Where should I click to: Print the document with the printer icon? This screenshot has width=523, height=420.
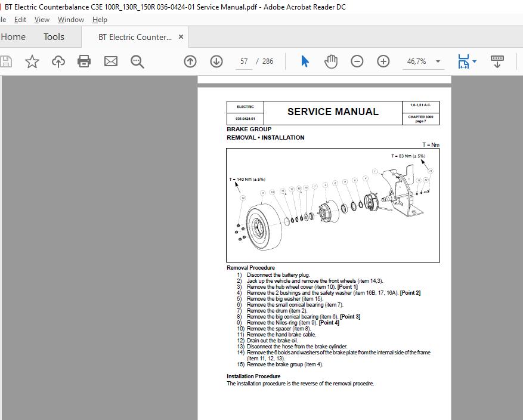(84, 61)
